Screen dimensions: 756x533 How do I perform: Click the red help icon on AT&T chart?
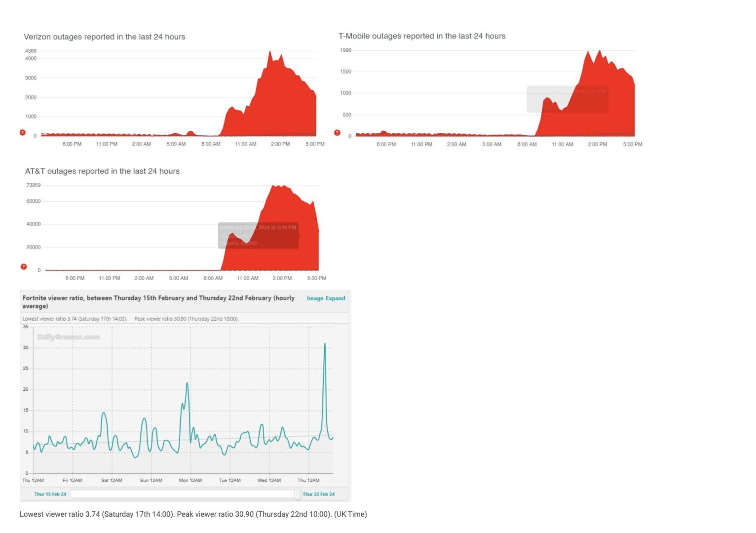pyautogui.click(x=24, y=266)
